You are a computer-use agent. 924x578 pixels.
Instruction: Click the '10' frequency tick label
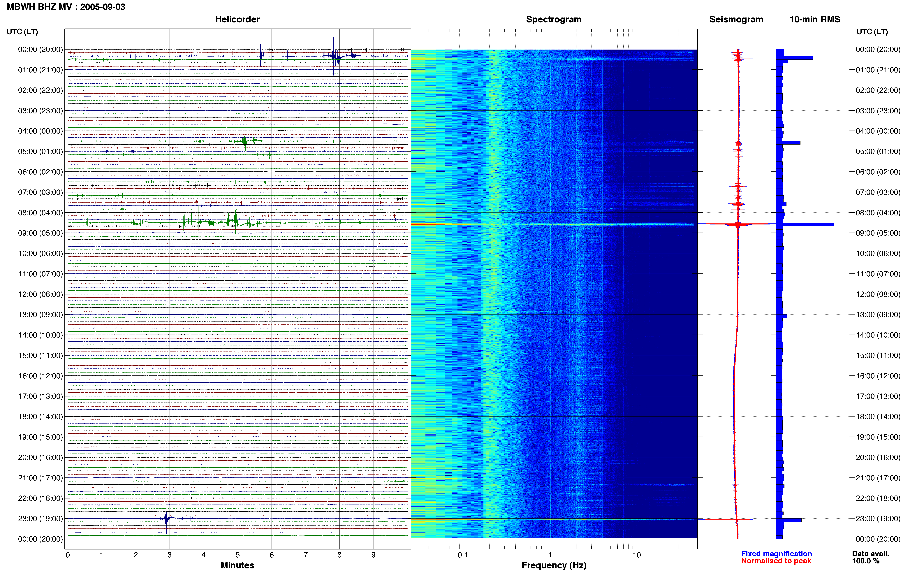[637, 555]
